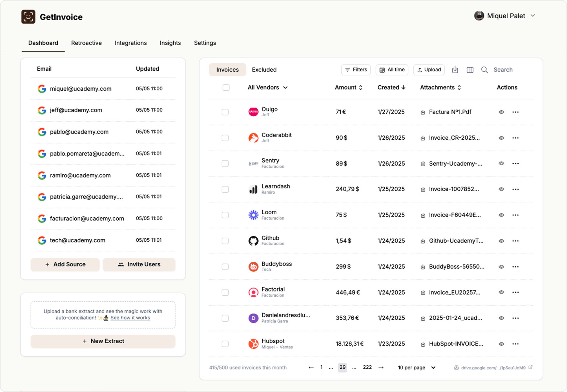567x392 pixels.
Task: Open the 10 per page dropdown
Action: (417, 367)
